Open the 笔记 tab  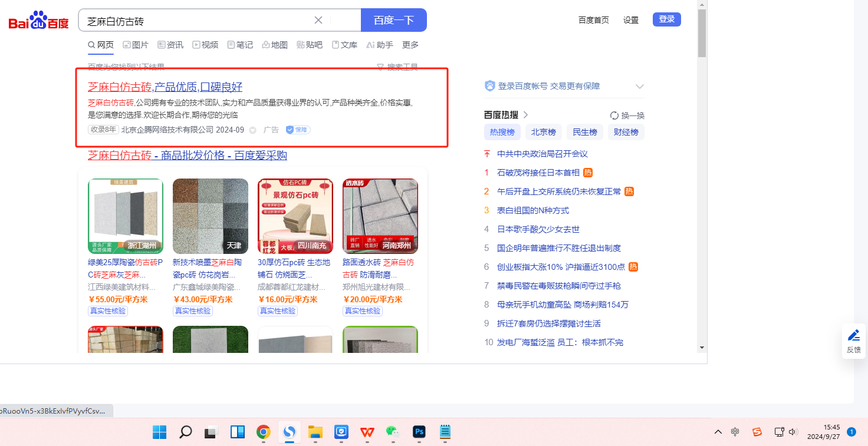(x=240, y=45)
